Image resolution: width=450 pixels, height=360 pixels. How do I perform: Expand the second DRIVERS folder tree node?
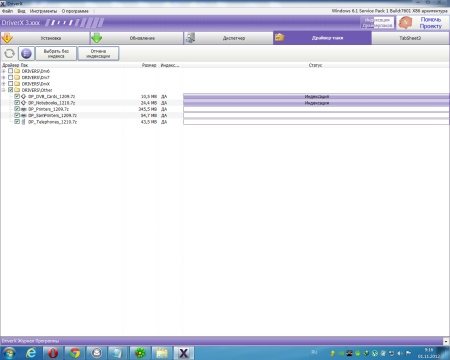point(4,77)
